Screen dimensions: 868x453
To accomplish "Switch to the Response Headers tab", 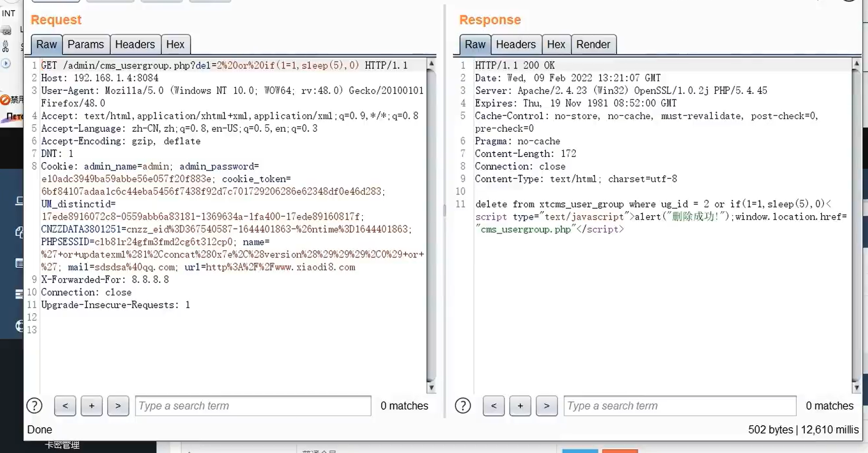I will click(516, 44).
